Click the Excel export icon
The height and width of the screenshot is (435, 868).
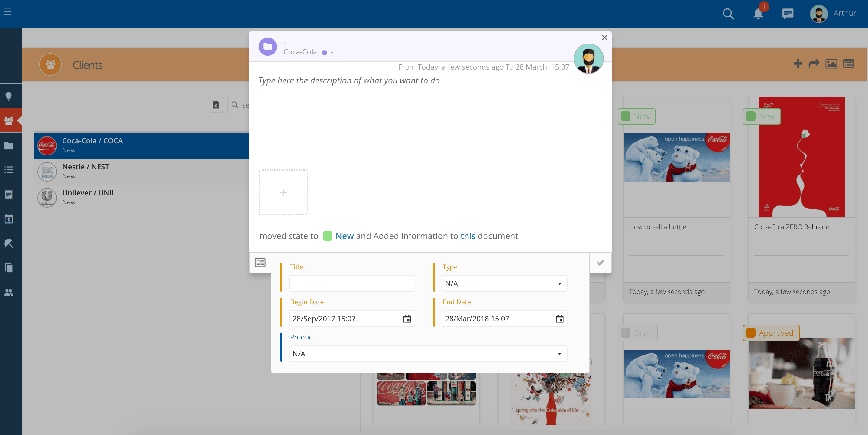point(216,105)
